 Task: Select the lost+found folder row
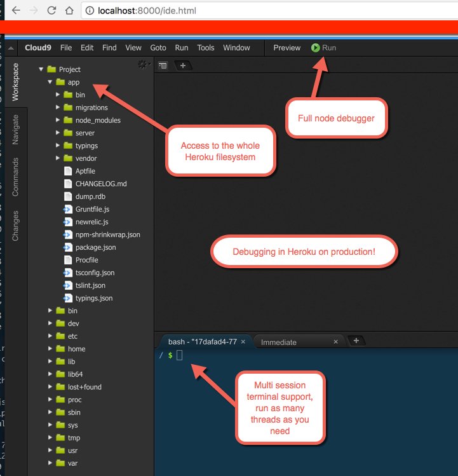(x=90, y=387)
